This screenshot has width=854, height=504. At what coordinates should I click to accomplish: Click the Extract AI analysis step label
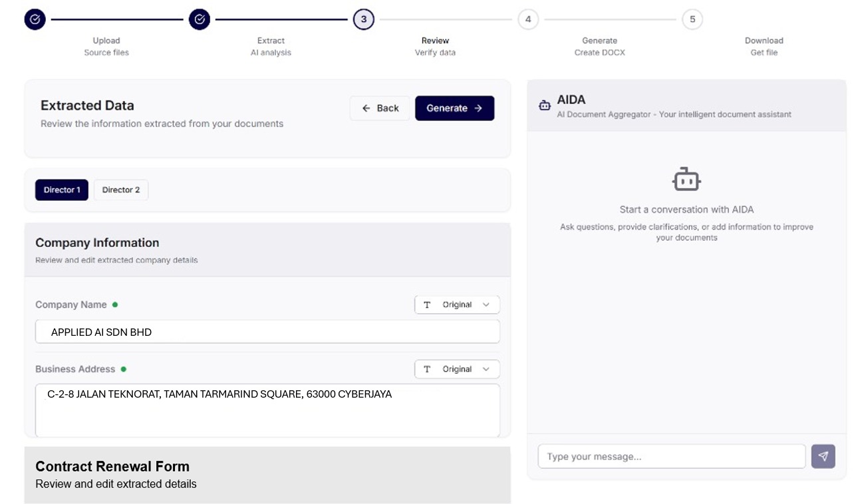pos(271,47)
